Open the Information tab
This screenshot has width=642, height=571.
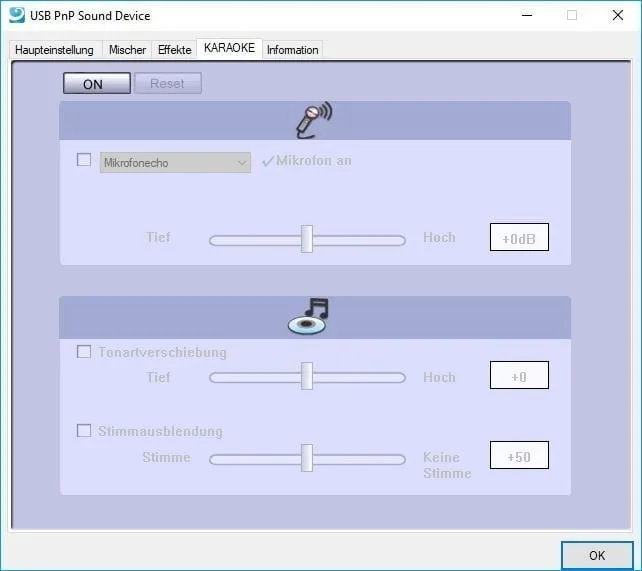click(x=292, y=50)
